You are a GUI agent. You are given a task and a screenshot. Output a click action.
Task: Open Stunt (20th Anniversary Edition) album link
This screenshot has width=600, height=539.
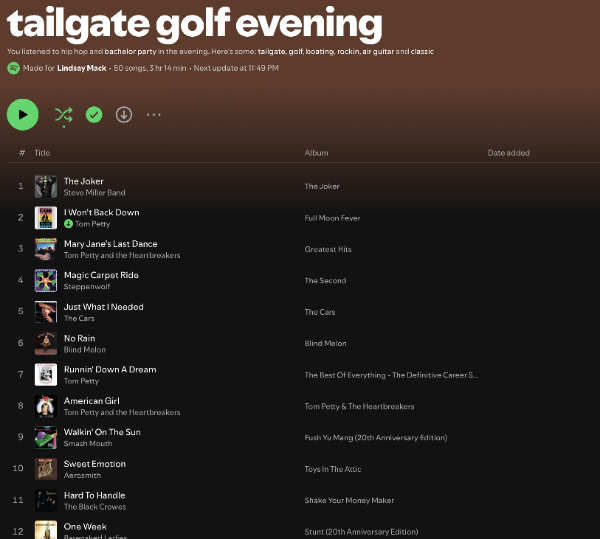click(361, 532)
